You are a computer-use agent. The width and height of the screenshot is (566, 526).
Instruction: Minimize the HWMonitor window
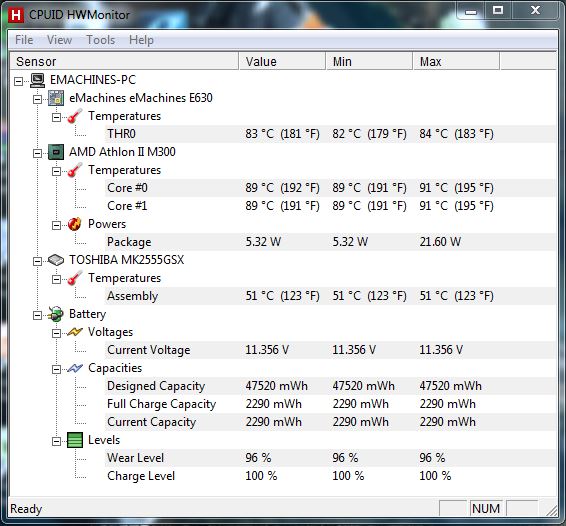470,11
